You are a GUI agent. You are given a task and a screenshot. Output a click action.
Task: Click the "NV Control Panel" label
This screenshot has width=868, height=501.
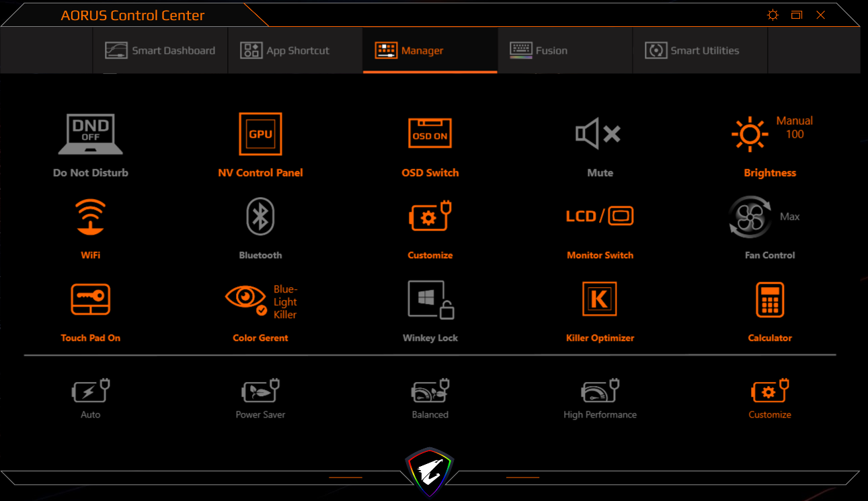(260, 173)
